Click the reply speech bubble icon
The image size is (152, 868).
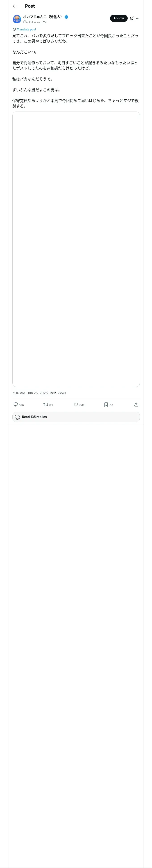(x=16, y=404)
